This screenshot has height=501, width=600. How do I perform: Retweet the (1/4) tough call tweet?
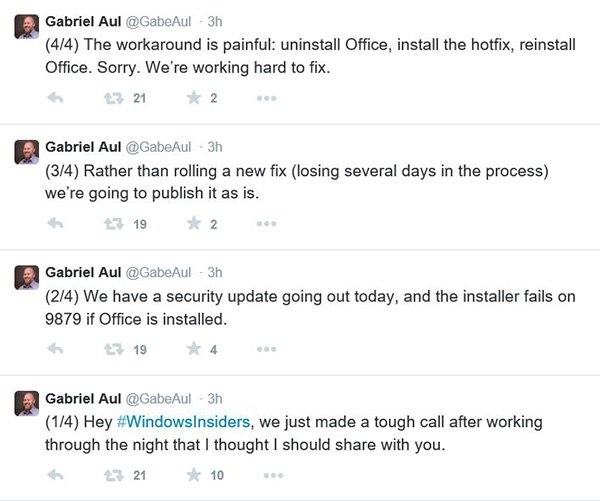pyautogui.click(x=114, y=475)
